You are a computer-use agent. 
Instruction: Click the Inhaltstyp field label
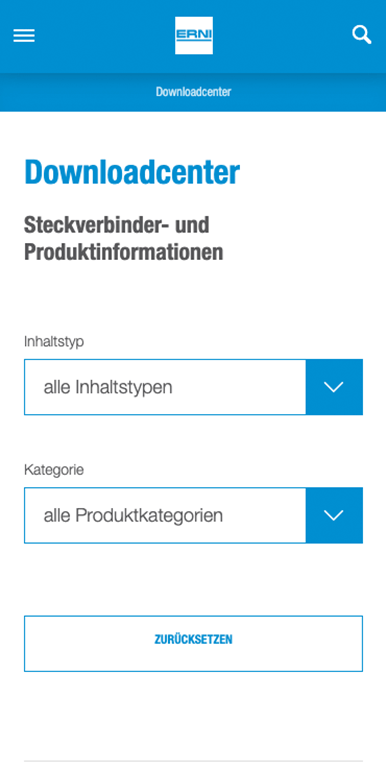[x=54, y=342]
